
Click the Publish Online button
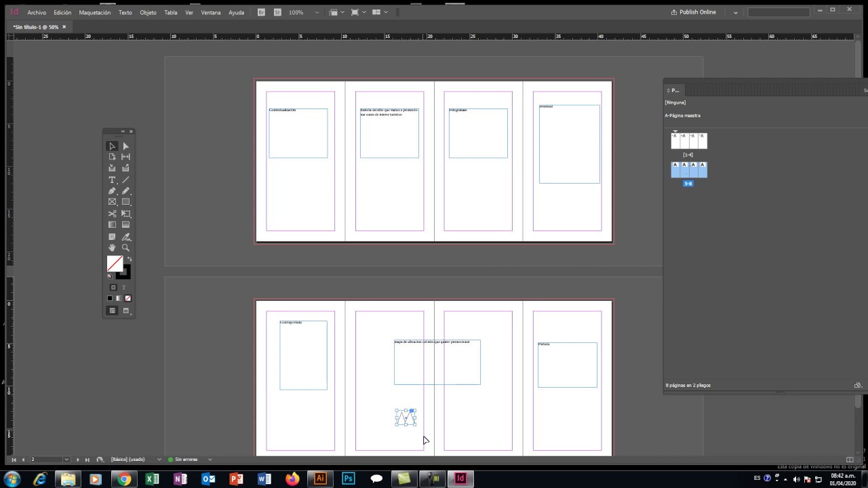point(694,12)
